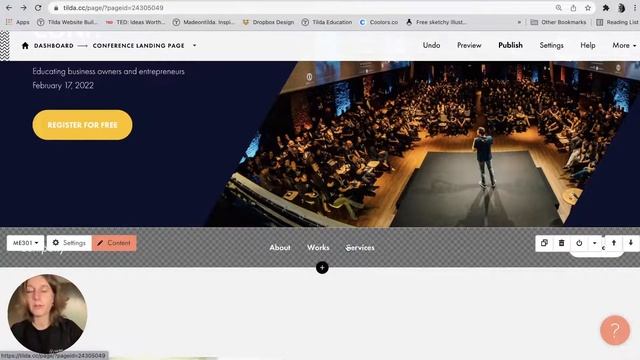The width and height of the screenshot is (640, 360).
Task: Move block up
Action: tap(614, 243)
